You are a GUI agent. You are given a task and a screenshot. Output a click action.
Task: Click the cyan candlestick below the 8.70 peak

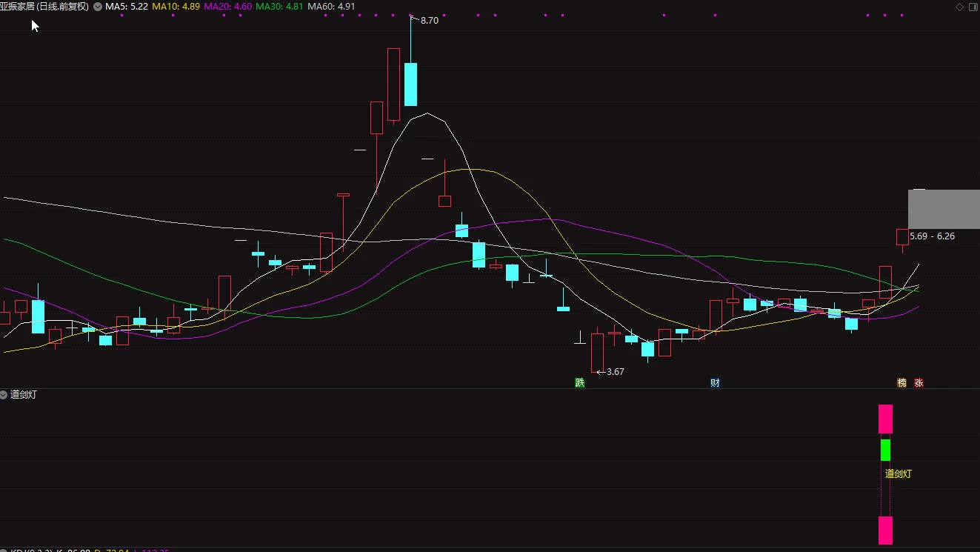pyautogui.click(x=410, y=84)
